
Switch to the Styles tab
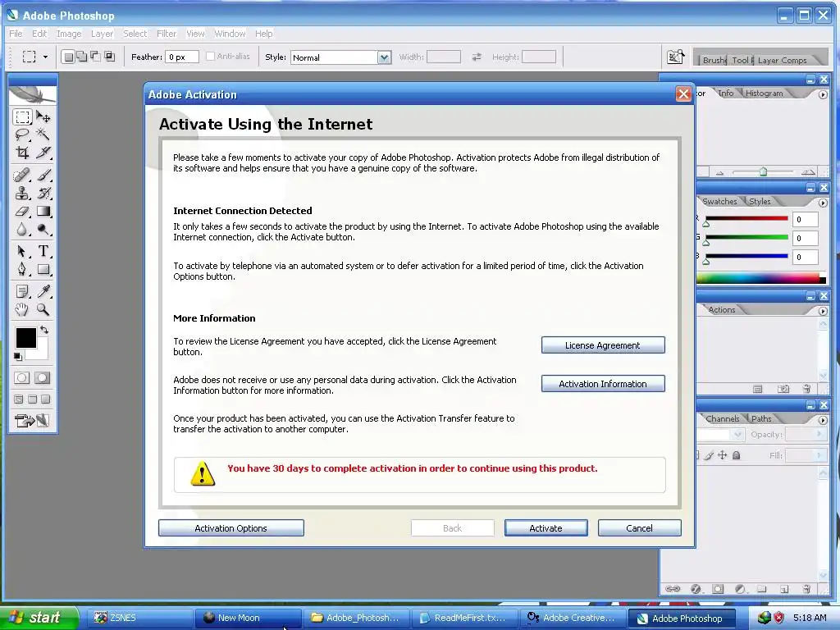[x=760, y=202]
